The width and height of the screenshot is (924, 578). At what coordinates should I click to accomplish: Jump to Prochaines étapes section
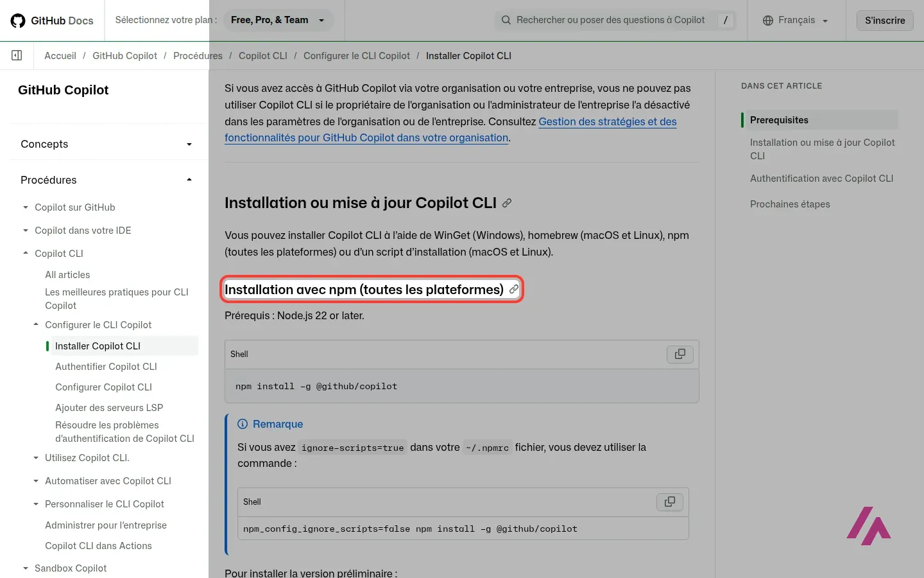[x=790, y=204]
